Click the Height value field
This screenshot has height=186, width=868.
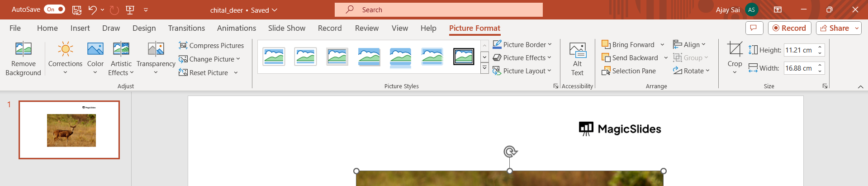(x=799, y=50)
